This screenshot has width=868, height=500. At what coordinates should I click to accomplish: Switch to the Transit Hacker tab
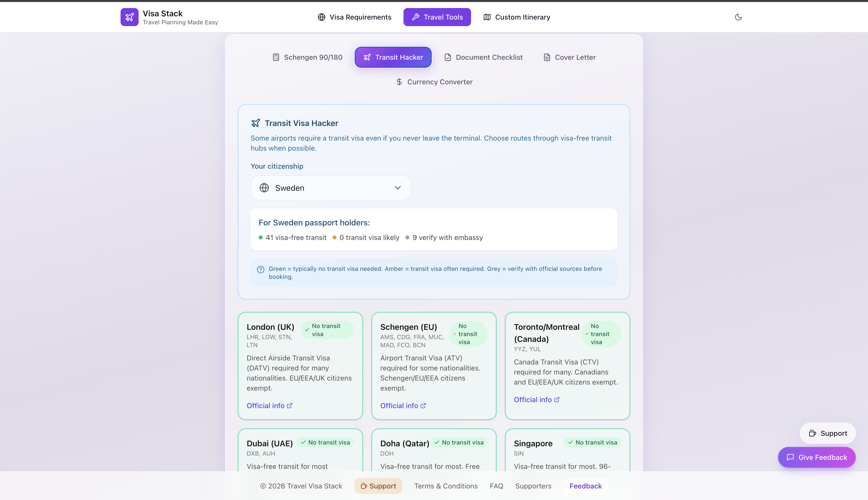click(x=393, y=57)
